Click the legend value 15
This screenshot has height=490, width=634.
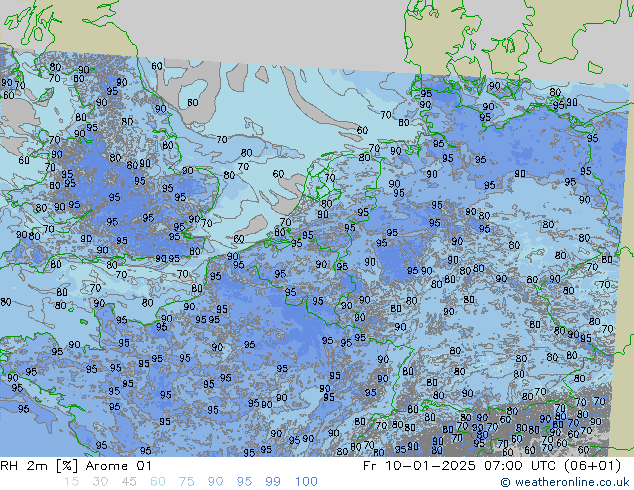pos(71,482)
